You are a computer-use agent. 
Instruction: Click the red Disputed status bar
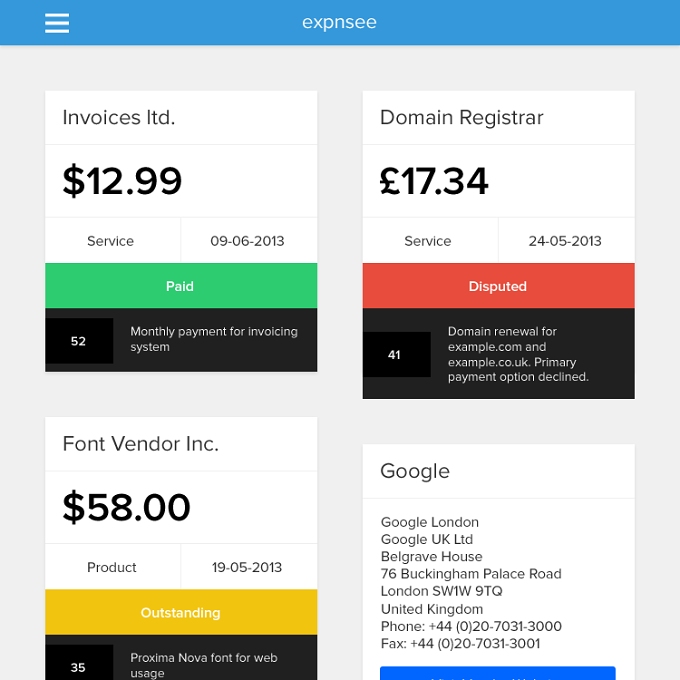pyautogui.click(x=499, y=286)
